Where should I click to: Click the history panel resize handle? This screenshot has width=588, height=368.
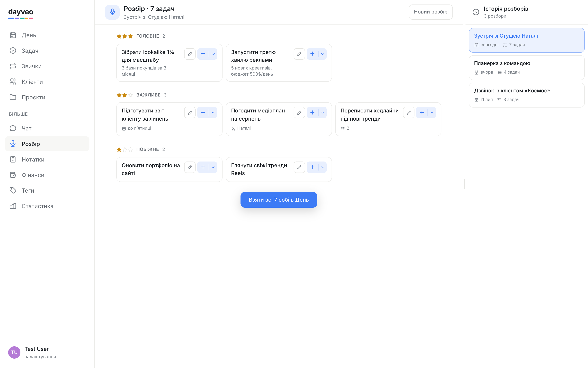pos(464,184)
